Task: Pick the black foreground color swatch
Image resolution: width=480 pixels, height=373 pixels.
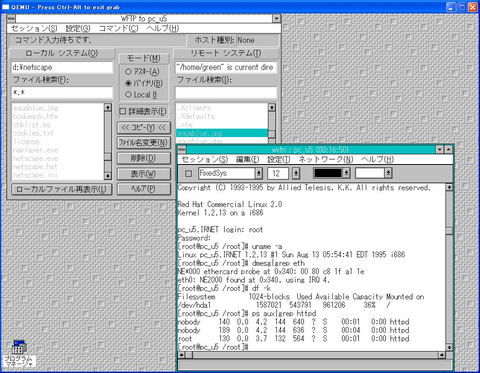Action: pos(328,173)
